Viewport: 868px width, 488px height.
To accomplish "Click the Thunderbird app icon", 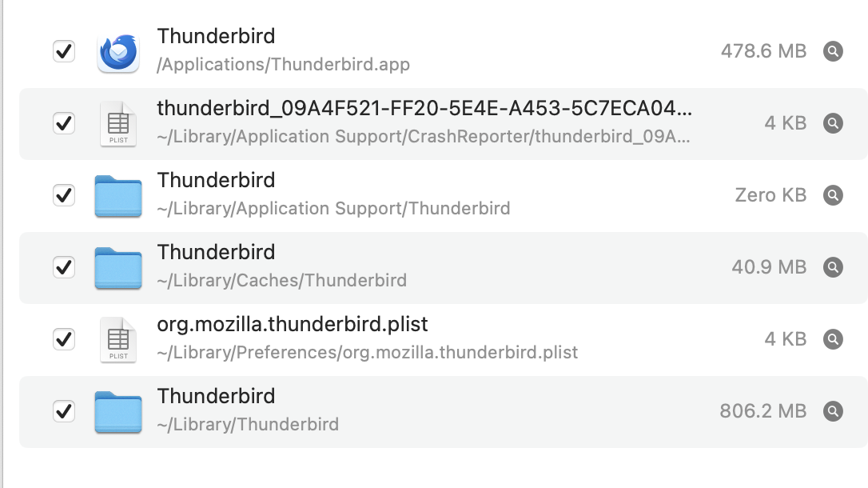I will [118, 52].
